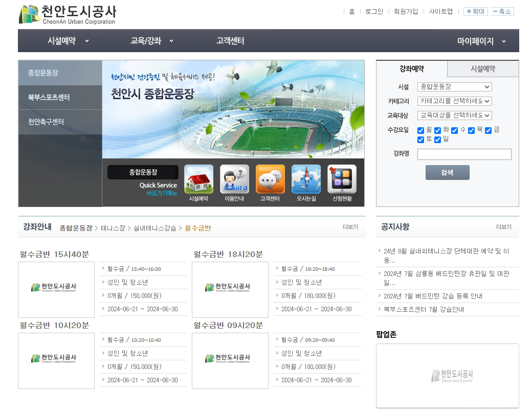Viewport: 532px width, 416px height.
Task: Open the 월수금반 09시20분 course thumbnail
Action: coord(230,361)
